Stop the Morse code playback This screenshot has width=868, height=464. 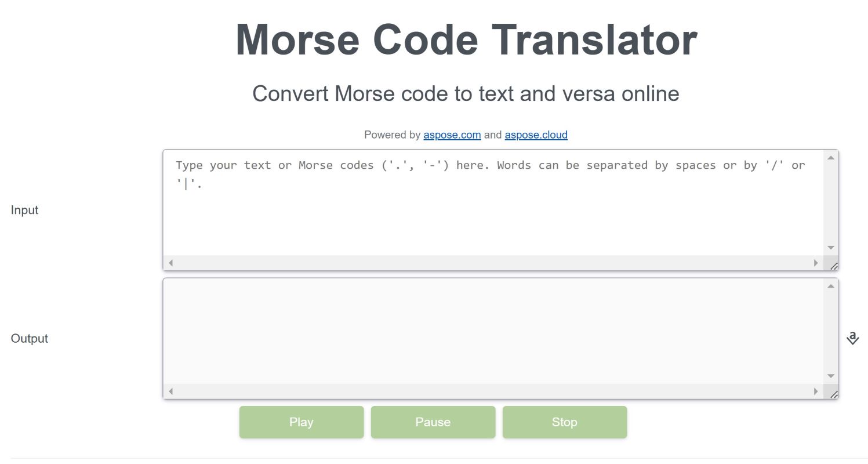point(564,422)
